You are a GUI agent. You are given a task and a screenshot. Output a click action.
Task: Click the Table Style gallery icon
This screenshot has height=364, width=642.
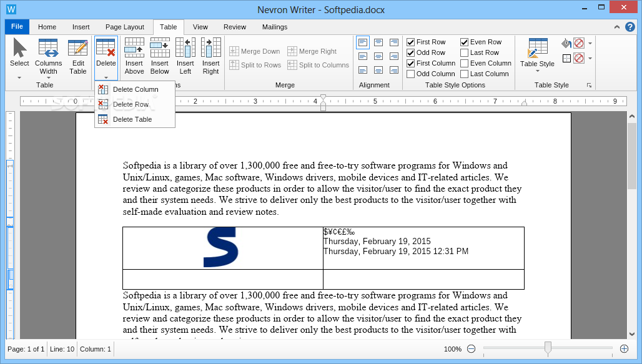[538, 48]
